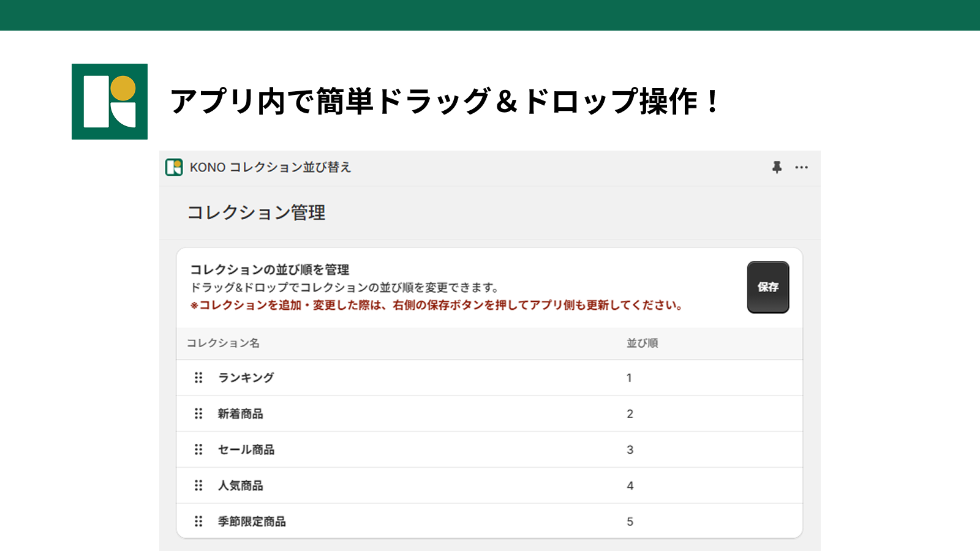Click the KONO コレクション並び替え app title
The height and width of the screenshot is (551, 980).
[270, 167]
